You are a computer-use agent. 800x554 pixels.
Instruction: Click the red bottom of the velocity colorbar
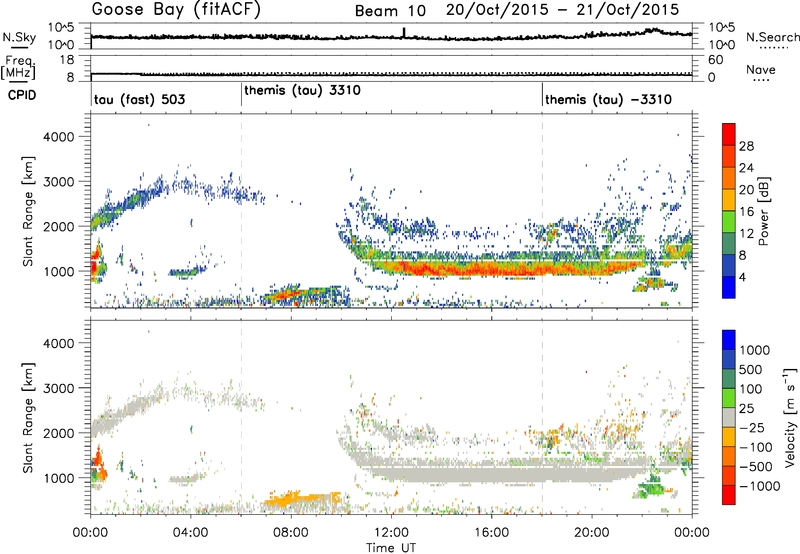point(729,495)
